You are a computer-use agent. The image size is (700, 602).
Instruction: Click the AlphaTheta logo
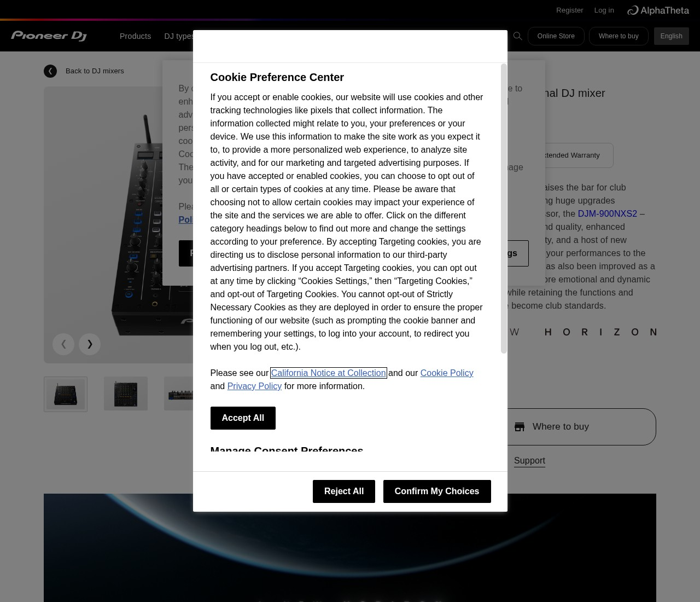[x=658, y=10]
